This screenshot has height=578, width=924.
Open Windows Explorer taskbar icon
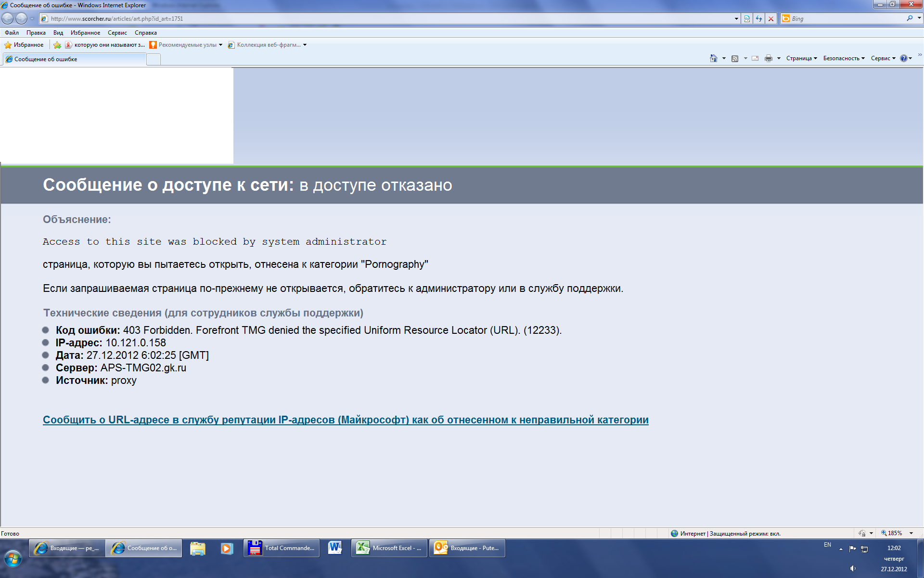(x=198, y=548)
